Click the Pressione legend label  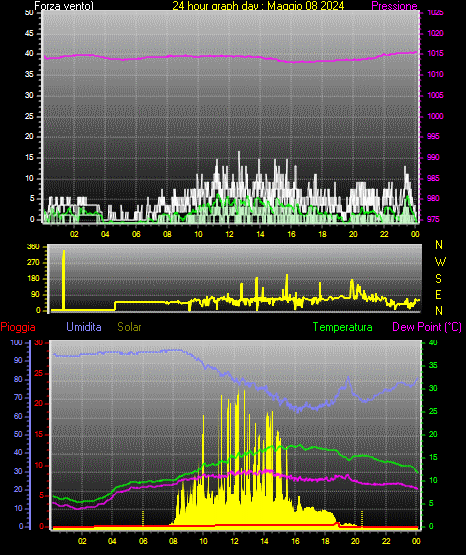[x=394, y=6]
